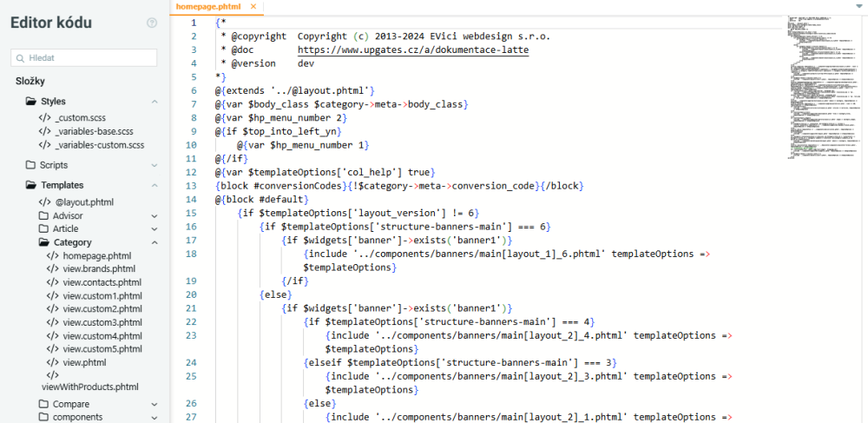
Task: Open _variables-base.scss file
Action: click(94, 131)
